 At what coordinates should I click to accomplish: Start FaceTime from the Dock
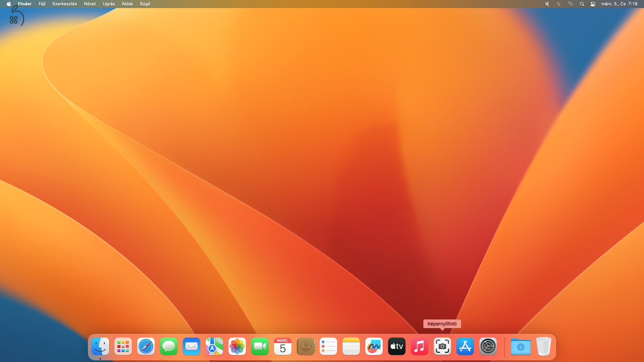260,347
